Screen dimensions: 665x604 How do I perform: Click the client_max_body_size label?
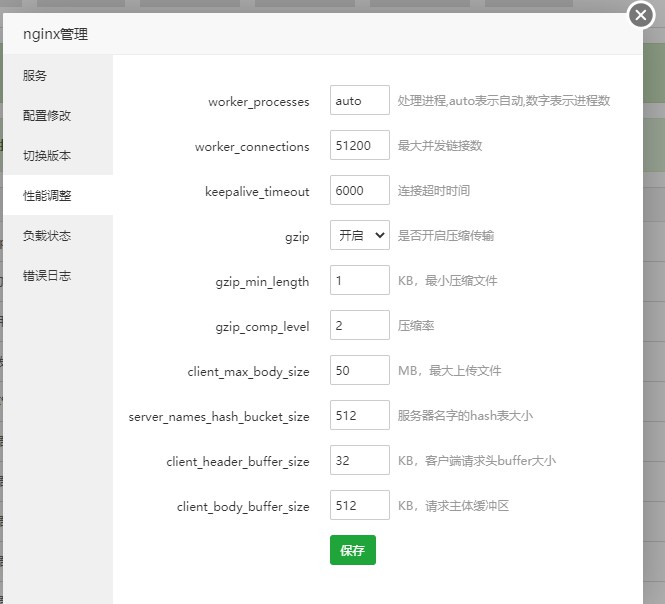pos(249,372)
